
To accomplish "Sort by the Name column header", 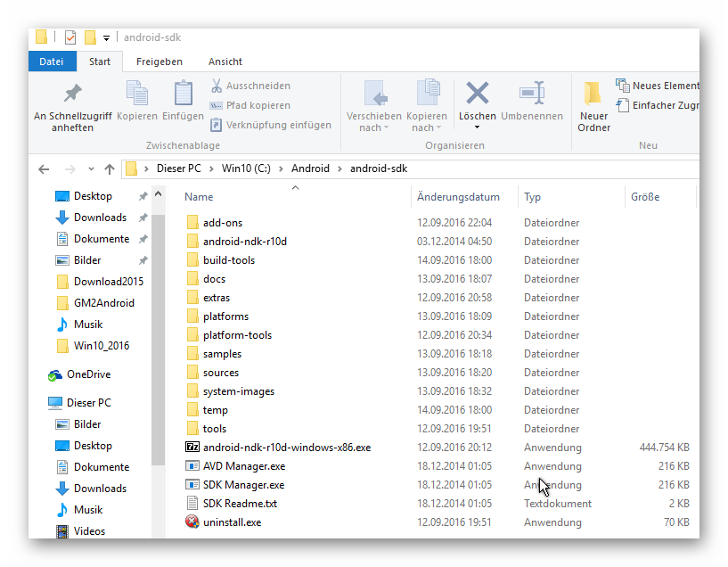I will [199, 197].
